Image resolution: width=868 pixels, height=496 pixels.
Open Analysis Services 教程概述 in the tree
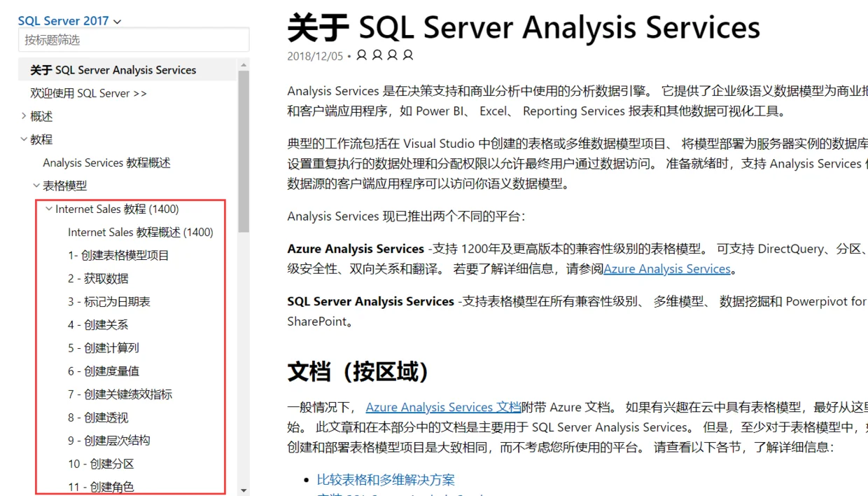[x=106, y=163]
